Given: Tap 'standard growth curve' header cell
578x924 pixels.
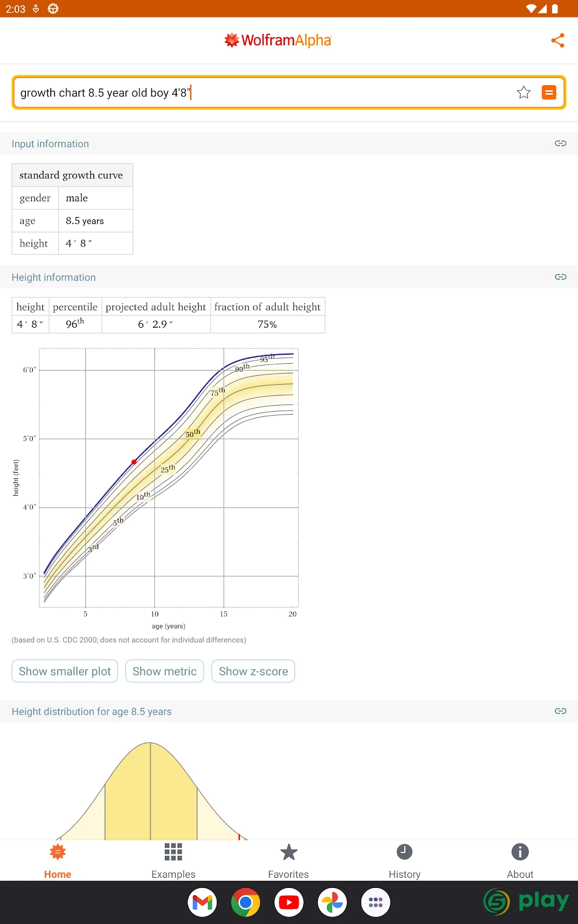Looking at the screenshot, I should coord(72,175).
